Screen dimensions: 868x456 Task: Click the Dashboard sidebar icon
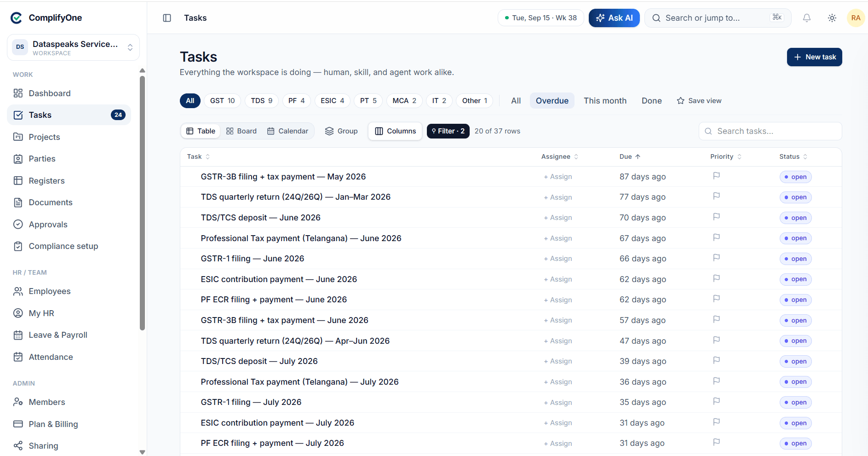point(18,93)
